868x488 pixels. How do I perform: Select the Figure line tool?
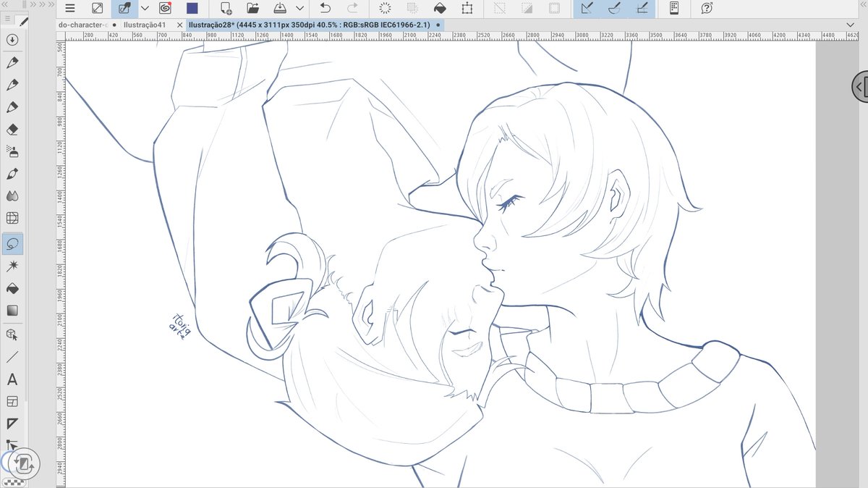12,357
